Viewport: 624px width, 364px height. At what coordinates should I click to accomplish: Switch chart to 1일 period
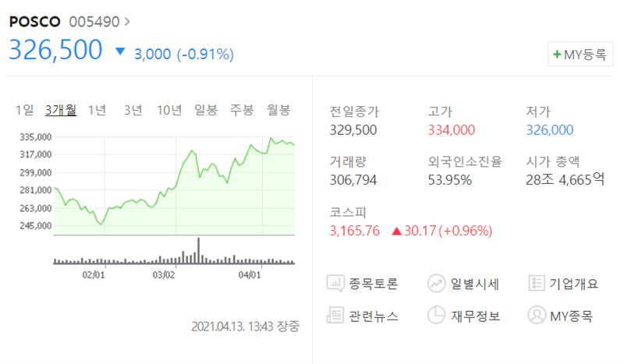click(x=24, y=110)
